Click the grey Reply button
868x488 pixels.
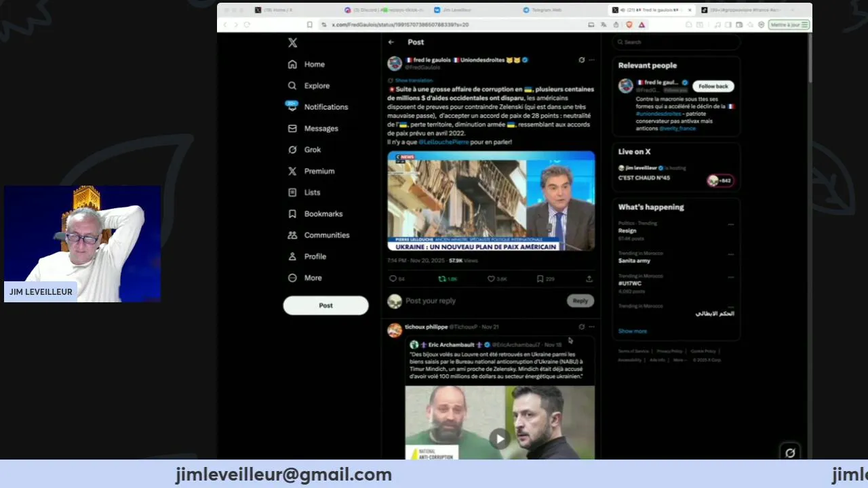pyautogui.click(x=580, y=301)
